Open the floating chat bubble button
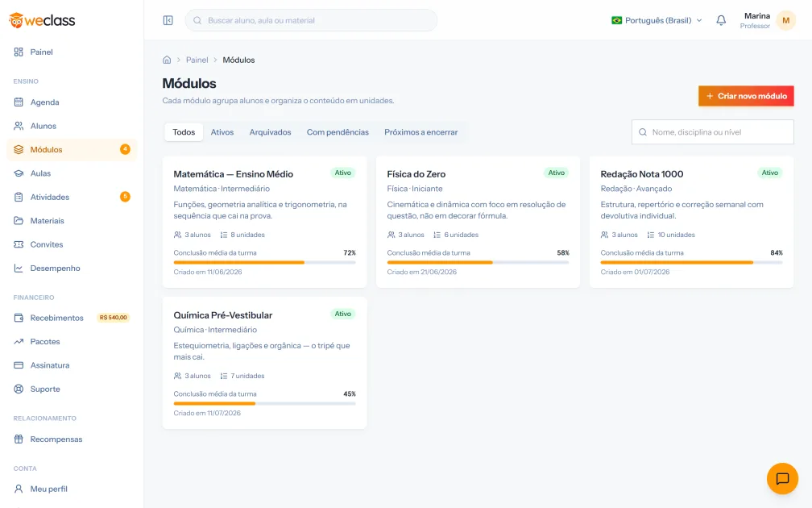The height and width of the screenshot is (508, 812). pyautogui.click(x=782, y=478)
